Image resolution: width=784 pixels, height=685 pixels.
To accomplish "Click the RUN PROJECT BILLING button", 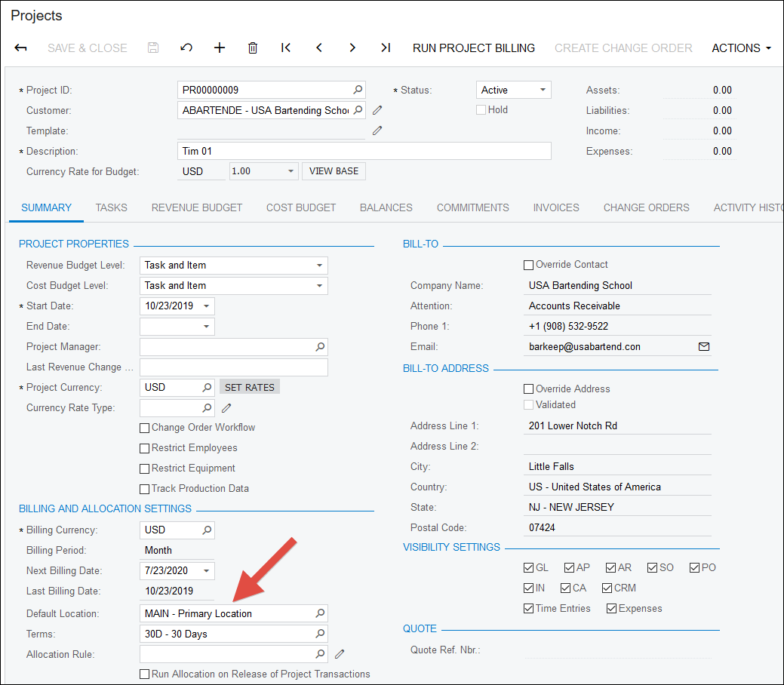I will 474,48.
